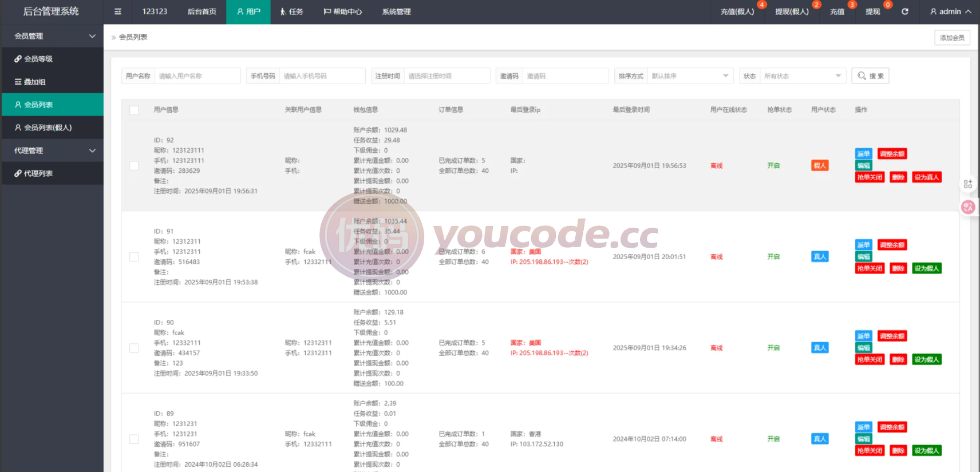Click the 添加会员 button
This screenshot has width=980, height=472.
953,38
